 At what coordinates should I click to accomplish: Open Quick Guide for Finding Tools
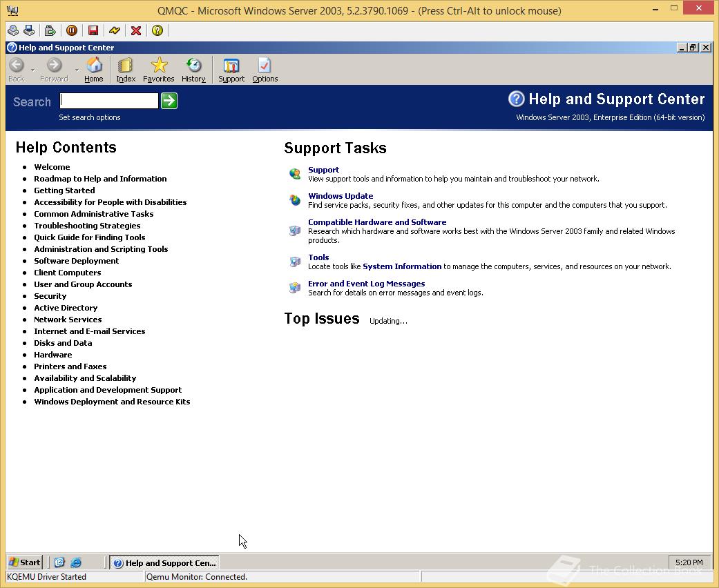pos(89,237)
